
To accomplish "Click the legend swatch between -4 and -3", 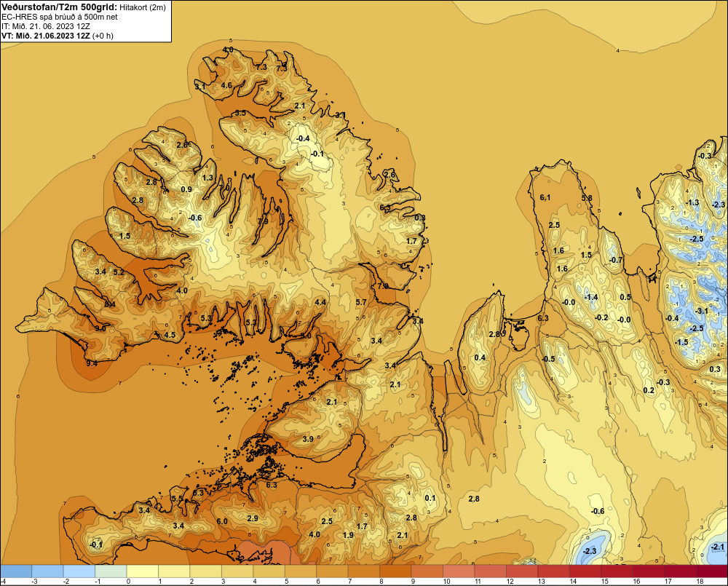I will click(16, 571).
